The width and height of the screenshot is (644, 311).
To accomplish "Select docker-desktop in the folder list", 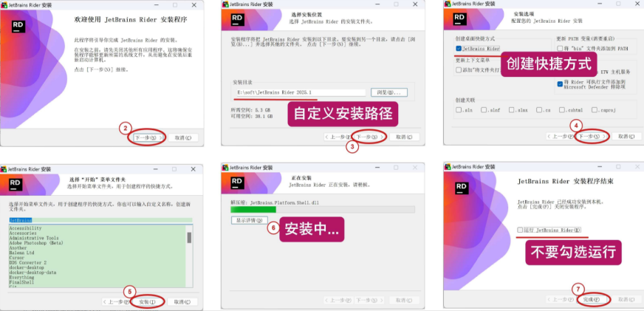I will (27, 267).
